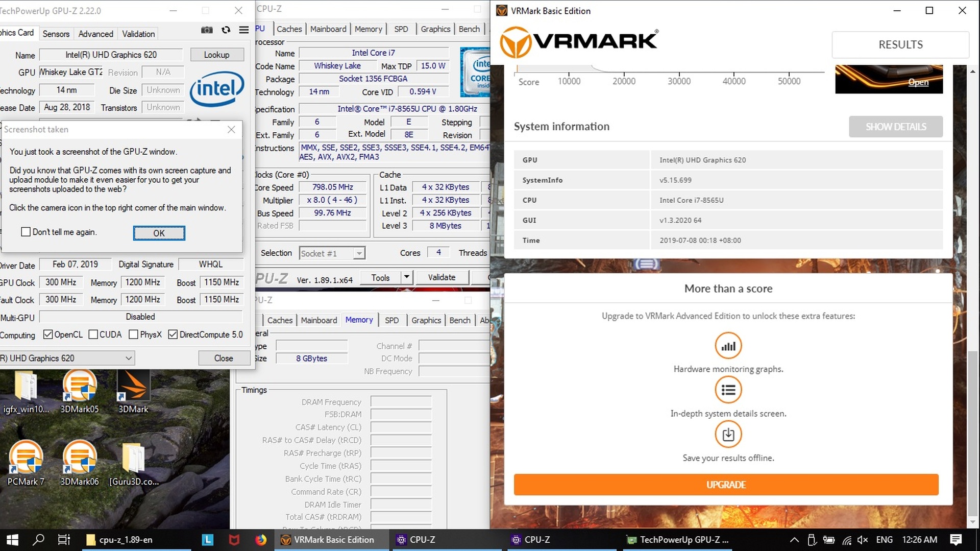The image size is (980, 551).
Task: Click the CPU-Z Validate button
Action: click(442, 277)
